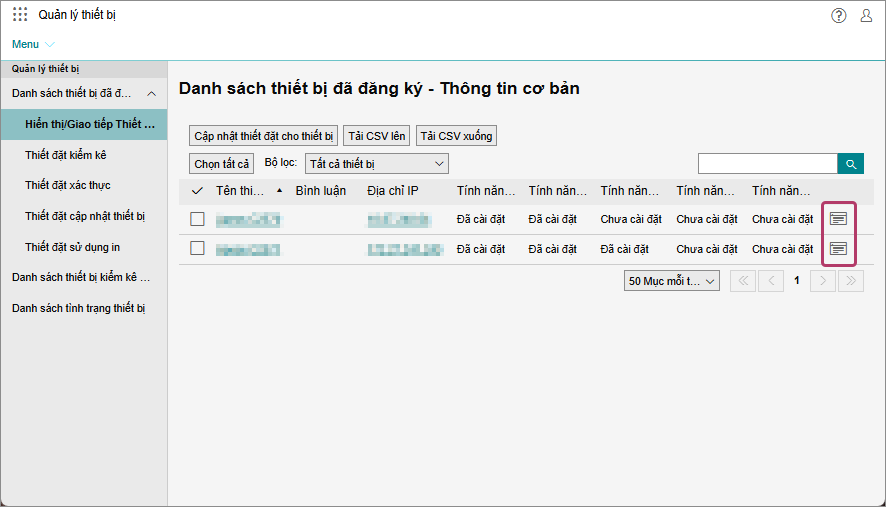The width and height of the screenshot is (886, 507).
Task: Toggle the select-all checkmark in table header
Action: click(197, 190)
